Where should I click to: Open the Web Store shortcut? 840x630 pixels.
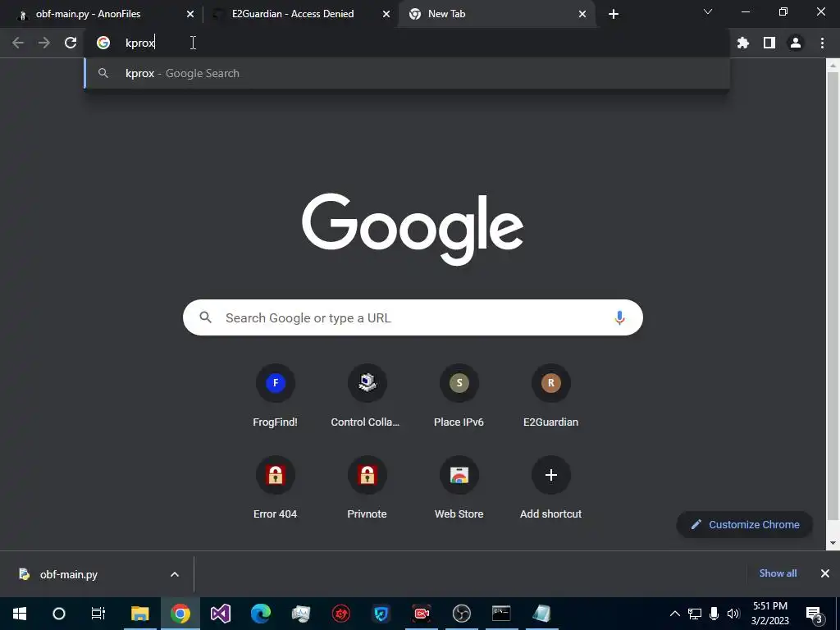pyautogui.click(x=459, y=487)
